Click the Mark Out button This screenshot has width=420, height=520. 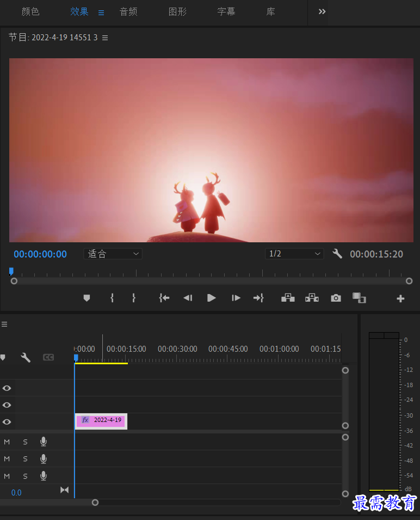134,298
